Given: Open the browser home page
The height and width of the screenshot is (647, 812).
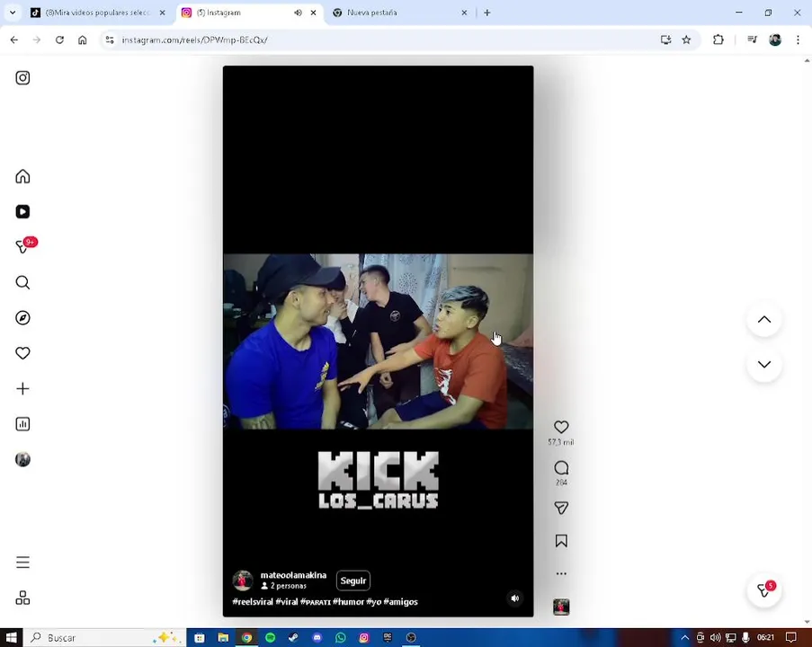Looking at the screenshot, I should 83,40.
